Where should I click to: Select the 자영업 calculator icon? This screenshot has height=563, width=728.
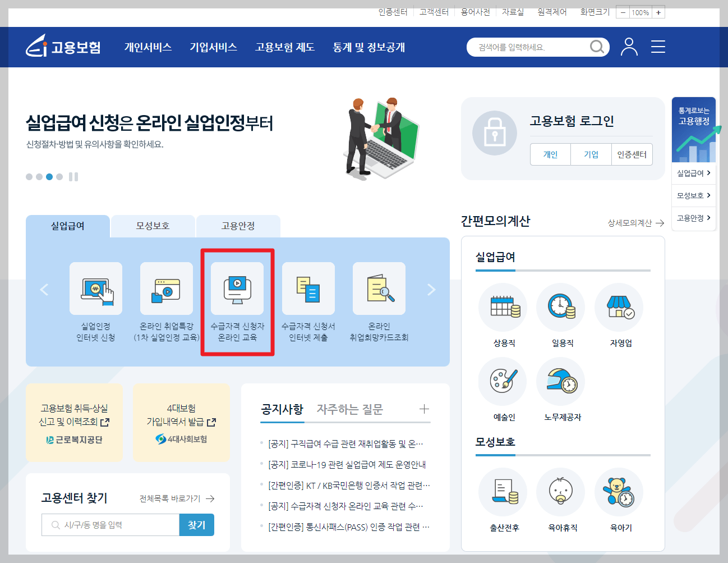click(619, 307)
